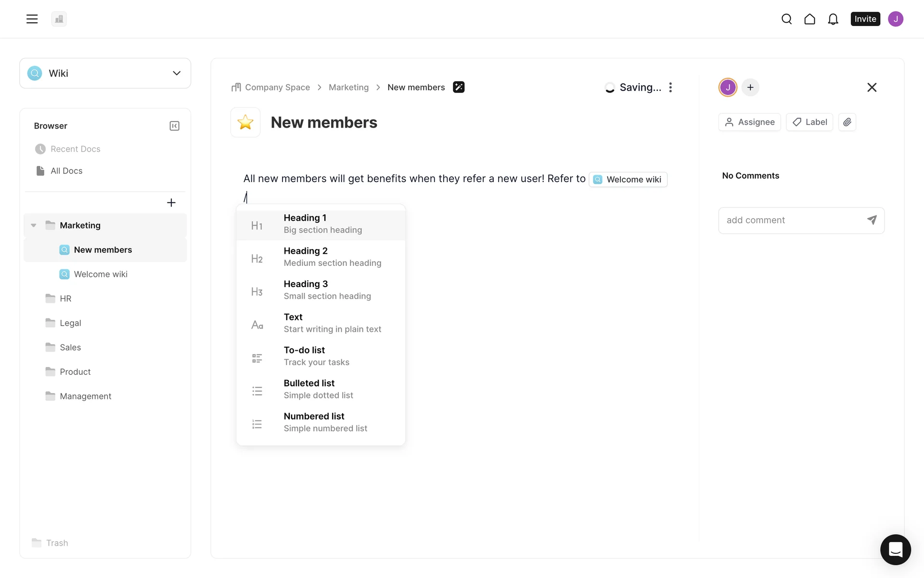The width and height of the screenshot is (924, 578).
Task: Click the star page icon
Action: [245, 122]
